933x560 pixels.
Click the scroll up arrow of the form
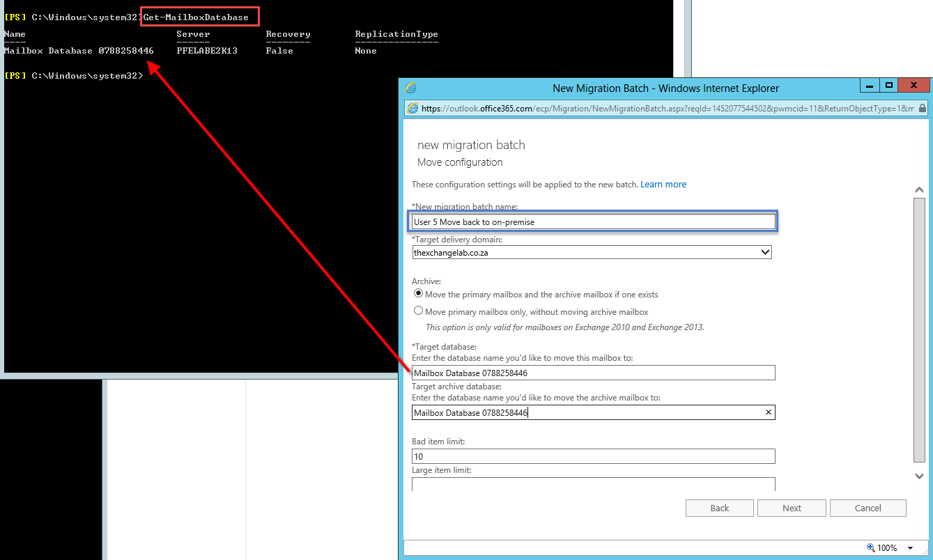pyautogui.click(x=919, y=190)
